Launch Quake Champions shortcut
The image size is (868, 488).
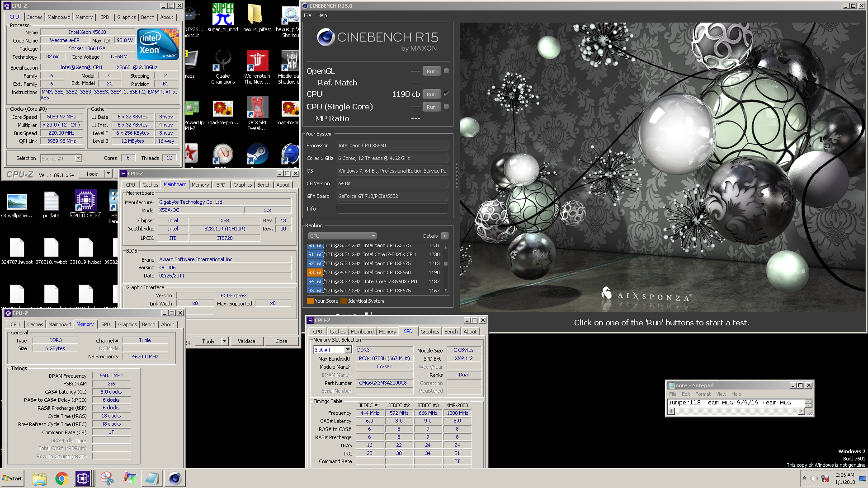coord(223,67)
